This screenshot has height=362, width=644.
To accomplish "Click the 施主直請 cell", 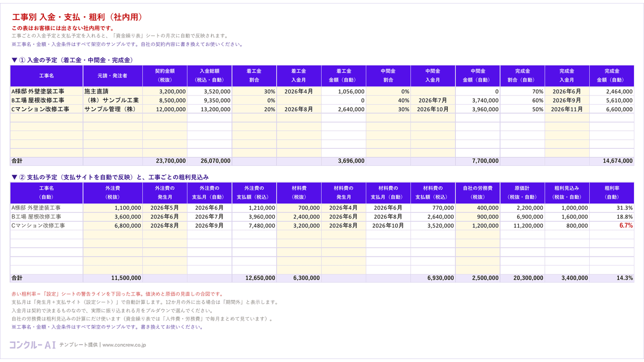I will (113, 92).
